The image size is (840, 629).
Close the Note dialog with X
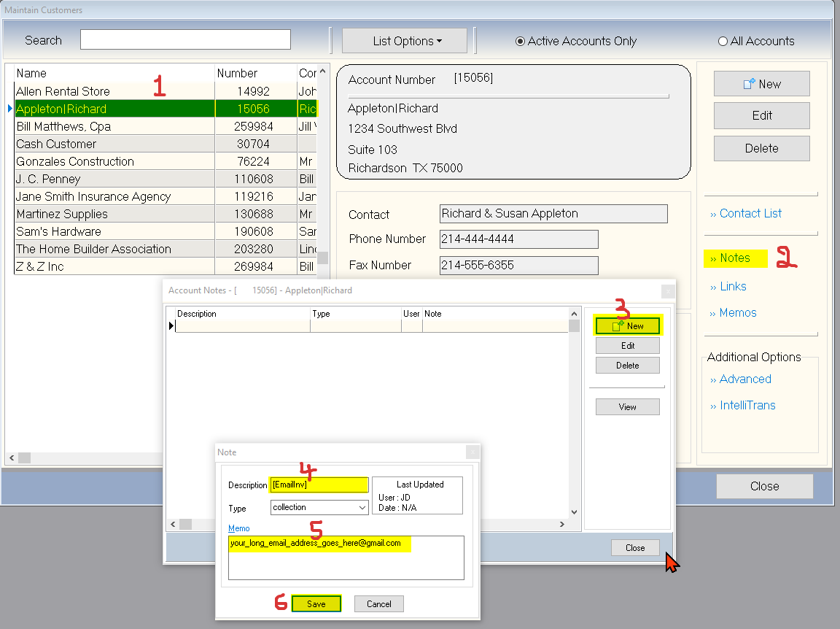(x=472, y=452)
